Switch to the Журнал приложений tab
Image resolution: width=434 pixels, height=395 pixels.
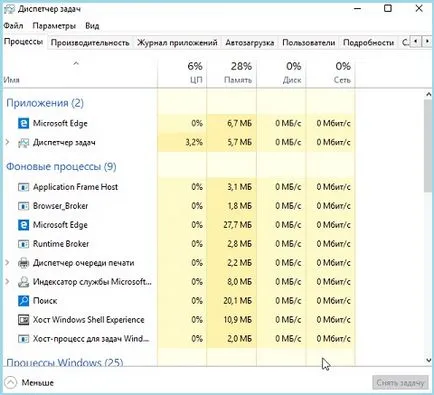[177, 43]
